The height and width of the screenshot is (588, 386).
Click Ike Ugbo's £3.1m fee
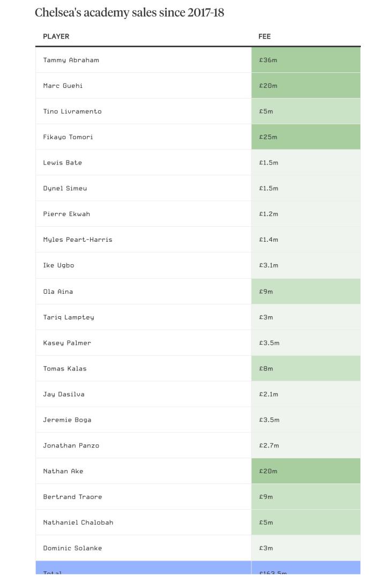coord(269,265)
